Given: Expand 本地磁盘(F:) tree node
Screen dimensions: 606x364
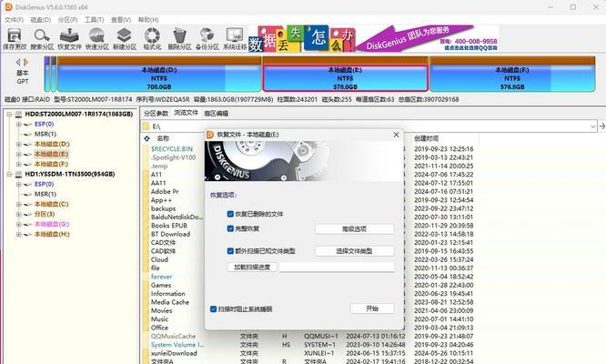Looking at the screenshot, I should point(18,164).
